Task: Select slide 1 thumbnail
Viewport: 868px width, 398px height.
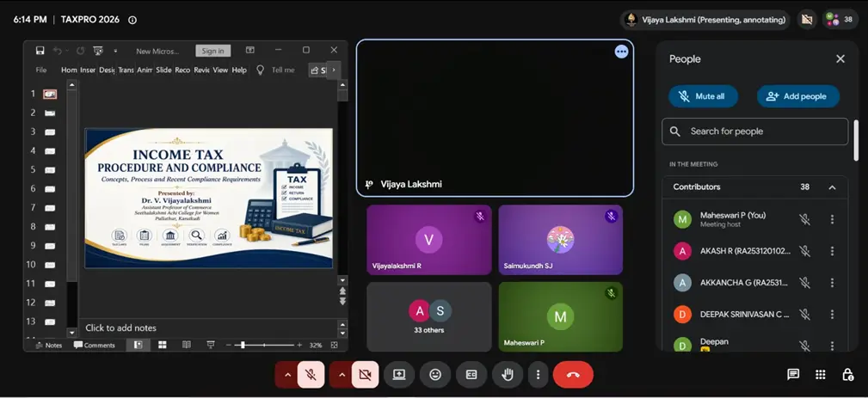Action: [50, 94]
